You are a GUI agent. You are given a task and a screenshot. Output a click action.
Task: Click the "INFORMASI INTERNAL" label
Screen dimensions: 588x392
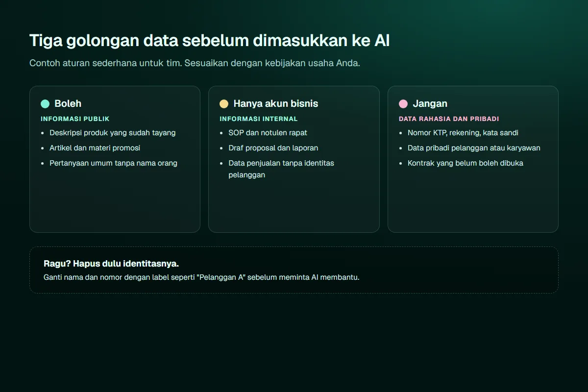click(259, 119)
